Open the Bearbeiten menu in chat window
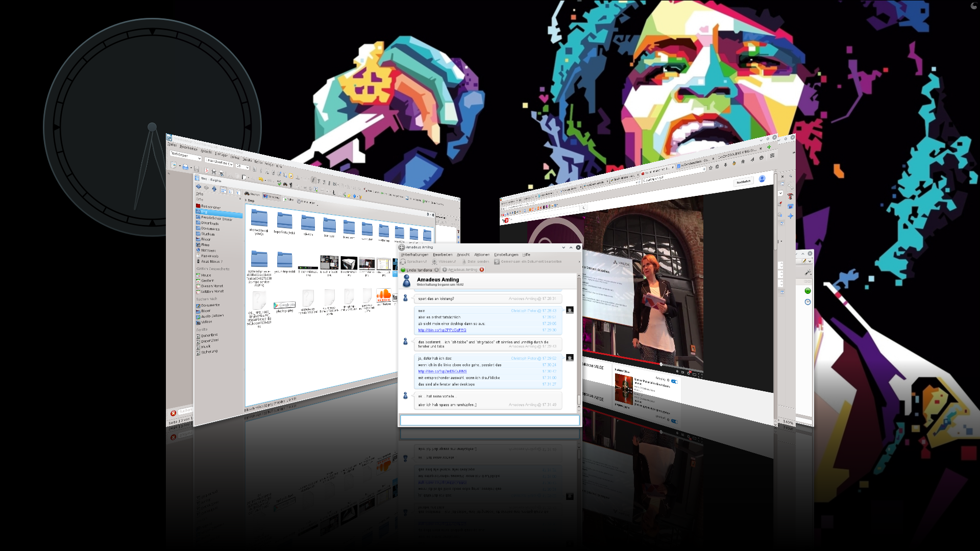The height and width of the screenshot is (551, 980). pyautogui.click(x=443, y=255)
